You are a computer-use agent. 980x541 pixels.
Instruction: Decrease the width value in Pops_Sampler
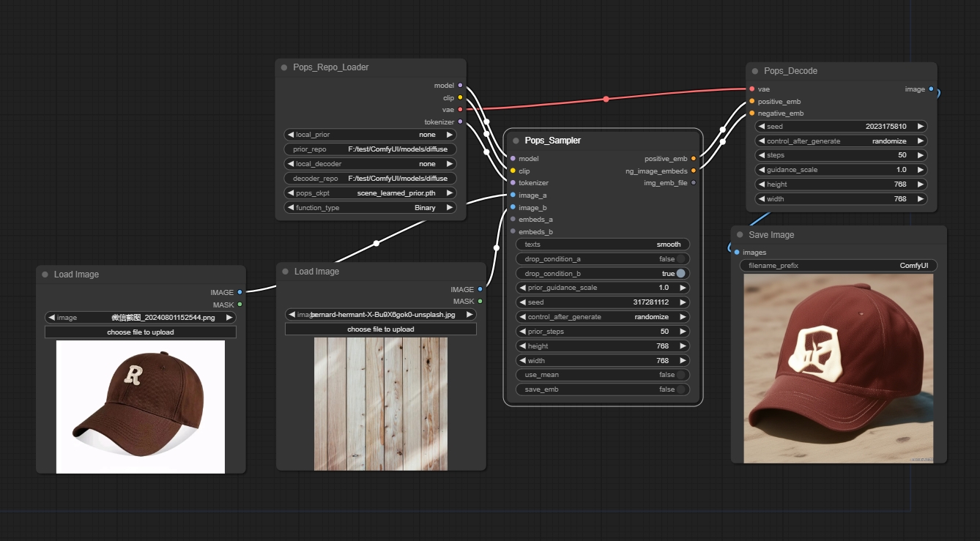point(522,361)
